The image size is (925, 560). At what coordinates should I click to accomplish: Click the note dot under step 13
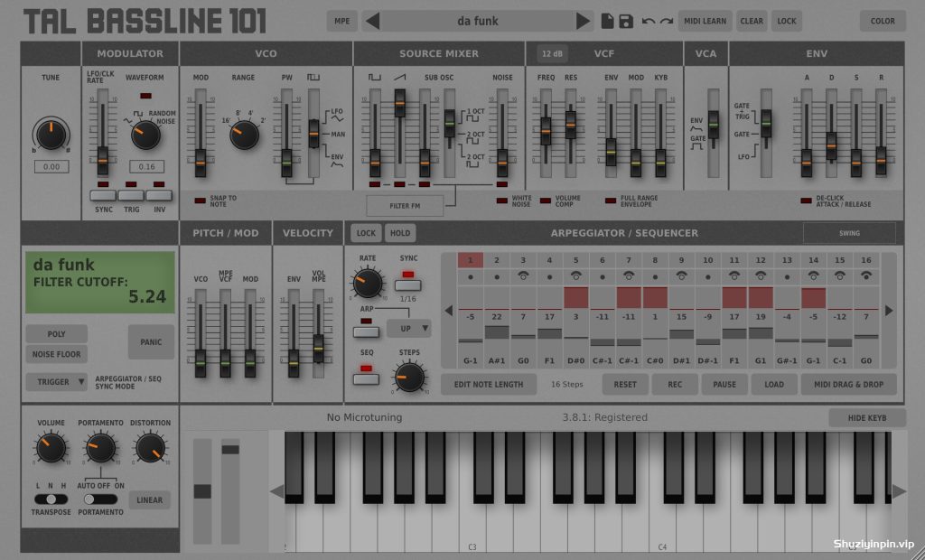[787, 276]
